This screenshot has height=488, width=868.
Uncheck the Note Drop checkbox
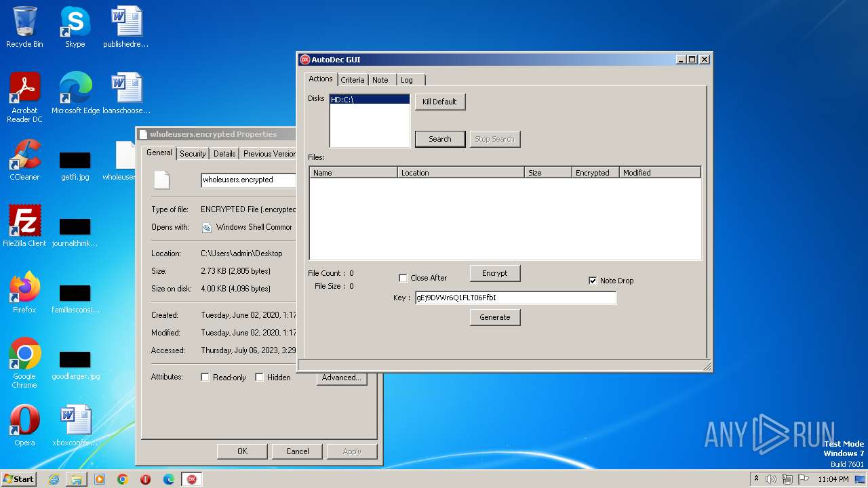pos(593,281)
